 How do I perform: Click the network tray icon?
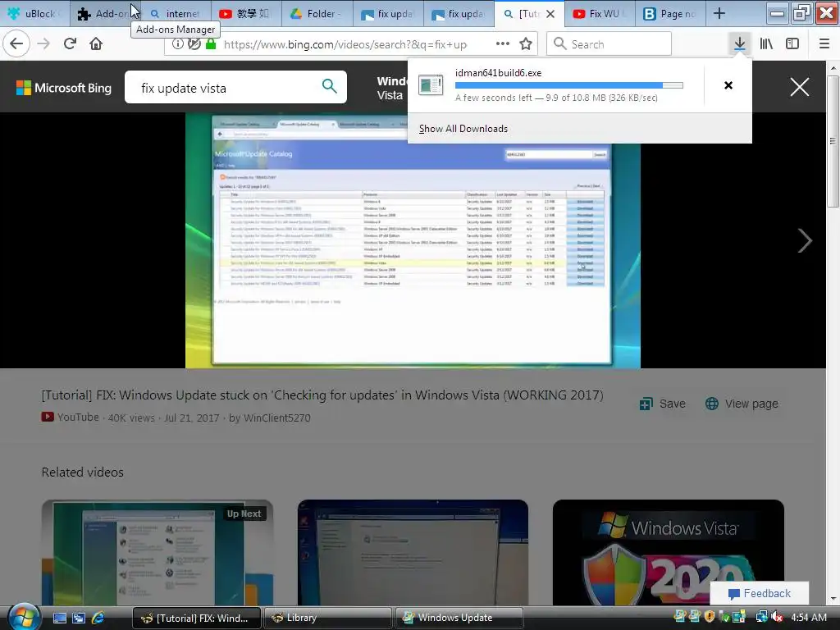pyautogui.click(x=761, y=617)
